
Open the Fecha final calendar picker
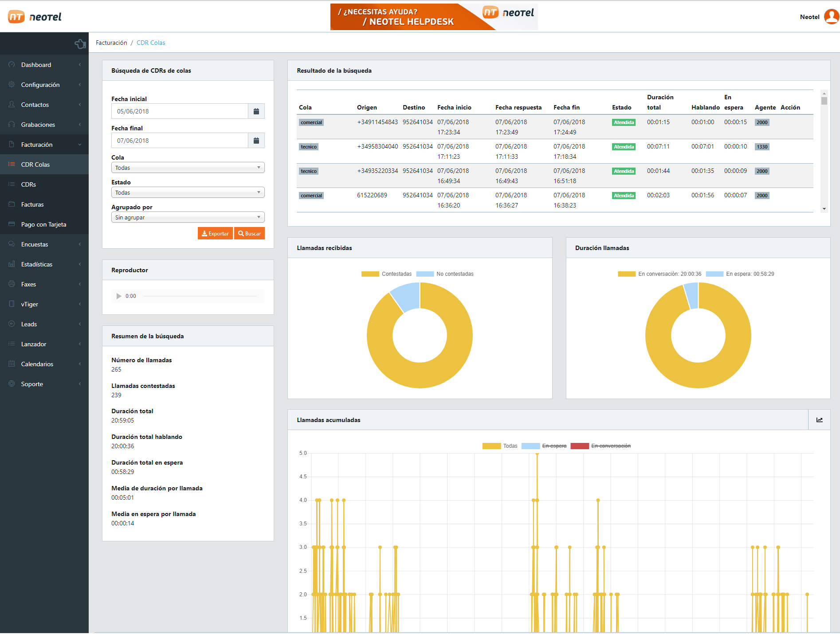tap(256, 141)
